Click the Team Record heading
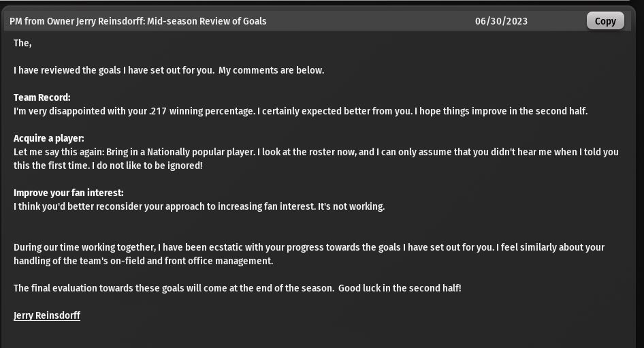644x348 pixels. pyautogui.click(x=42, y=97)
